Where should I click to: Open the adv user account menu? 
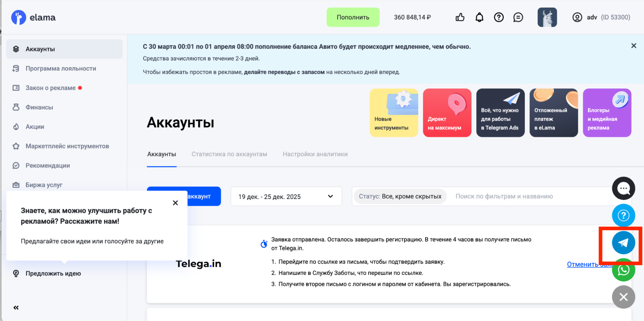tap(601, 17)
